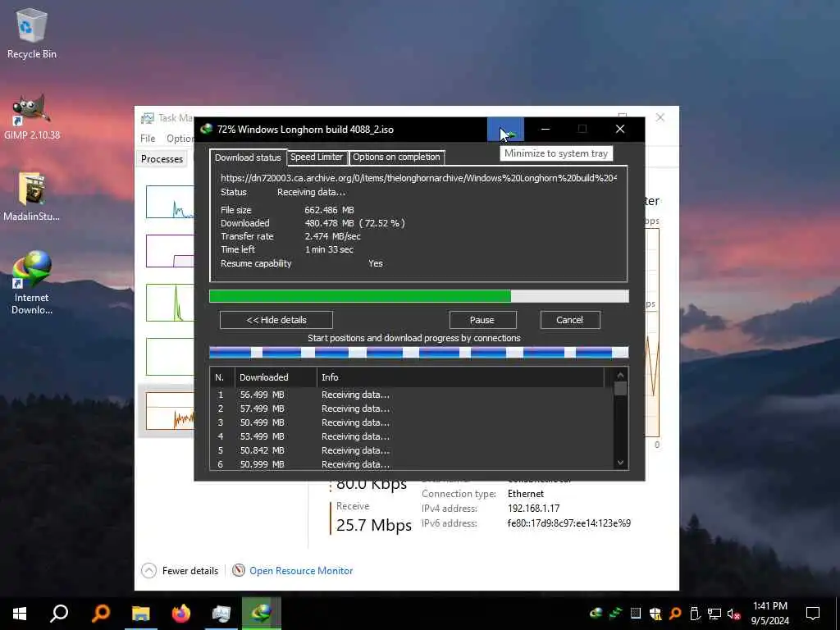Click the IDM taskbar button
840x630 pixels.
262,614
